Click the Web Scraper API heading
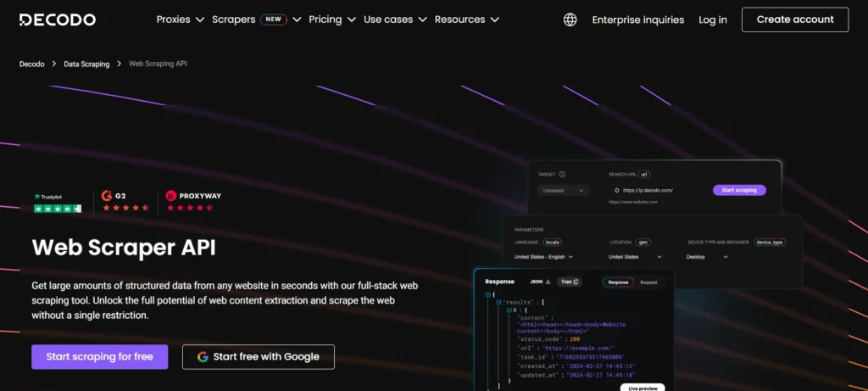The height and width of the screenshot is (391, 868). [x=124, y=247]
